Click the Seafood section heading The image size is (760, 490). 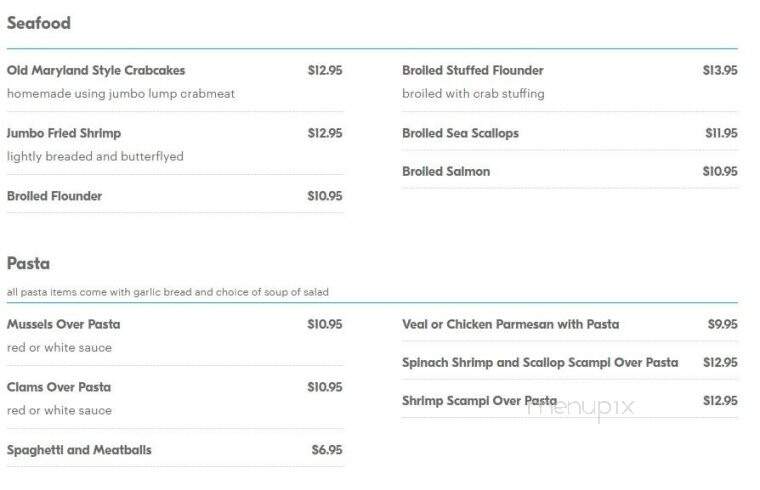pyautogui.click(x=39, y=23)
